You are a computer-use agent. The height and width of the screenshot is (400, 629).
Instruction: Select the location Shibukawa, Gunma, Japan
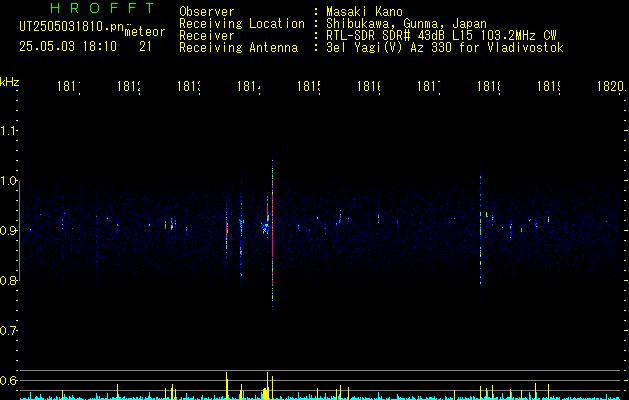tap(406, 24)
